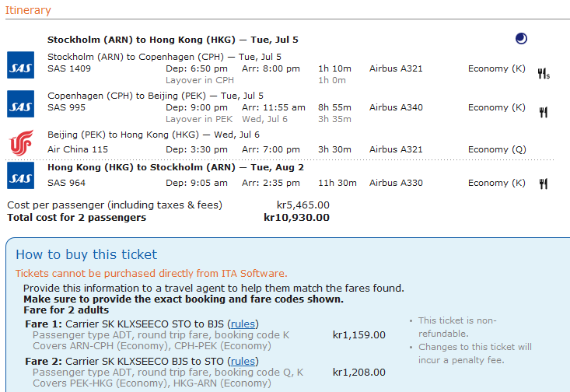Click the Air China 115 flight number

coord(78,149)
